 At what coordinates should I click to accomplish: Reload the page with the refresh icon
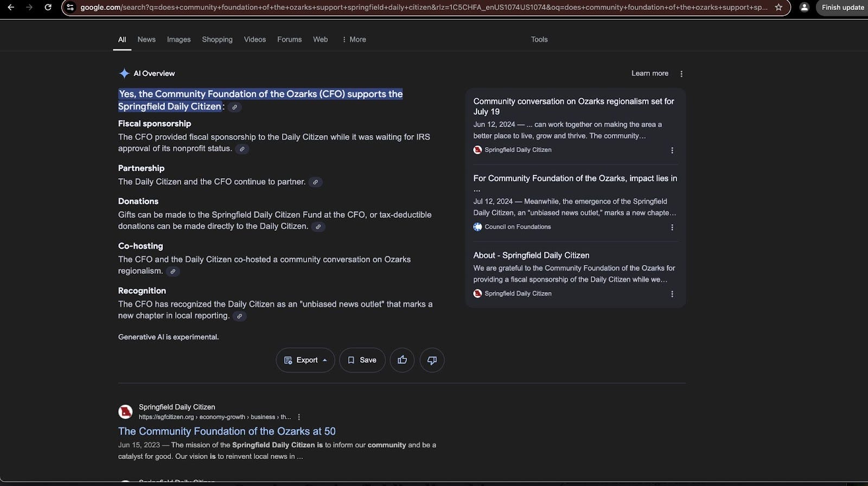click(48, 8)
